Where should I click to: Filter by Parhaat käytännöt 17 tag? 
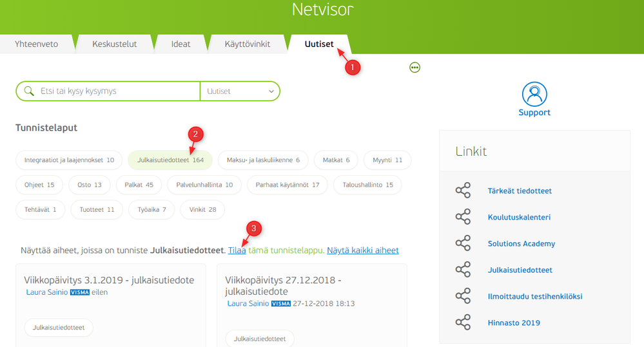tap(288, 185)
